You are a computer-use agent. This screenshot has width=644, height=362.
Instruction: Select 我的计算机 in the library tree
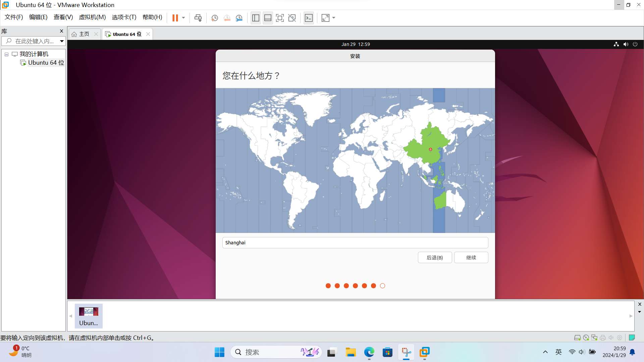(x=34, y=54)
